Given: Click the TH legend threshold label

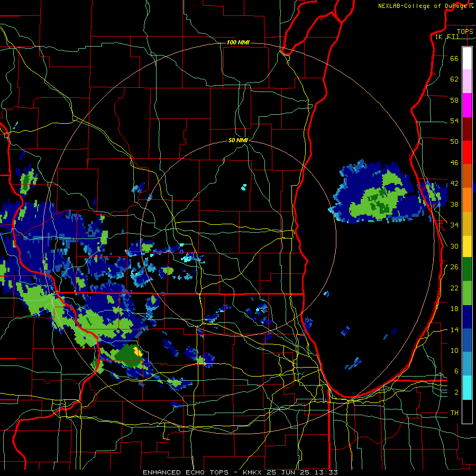Looking at the screenshot, I should tap(454, 413).
